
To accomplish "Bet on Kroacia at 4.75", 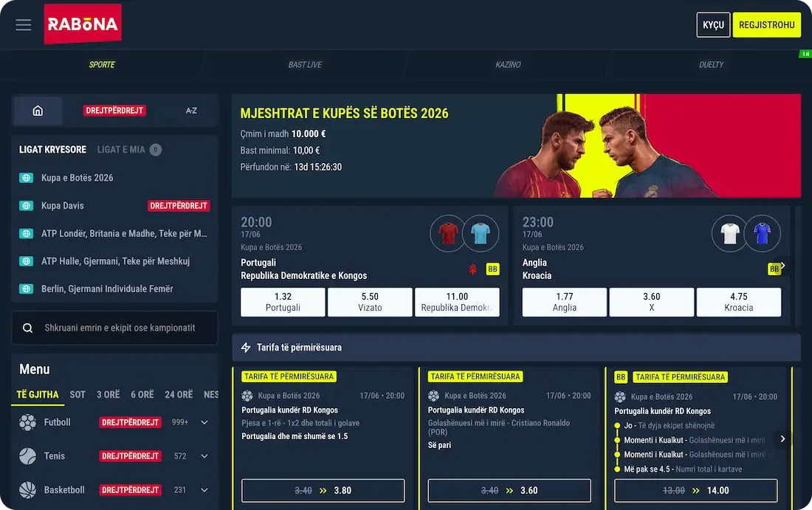I will click(x=739, y=302).
